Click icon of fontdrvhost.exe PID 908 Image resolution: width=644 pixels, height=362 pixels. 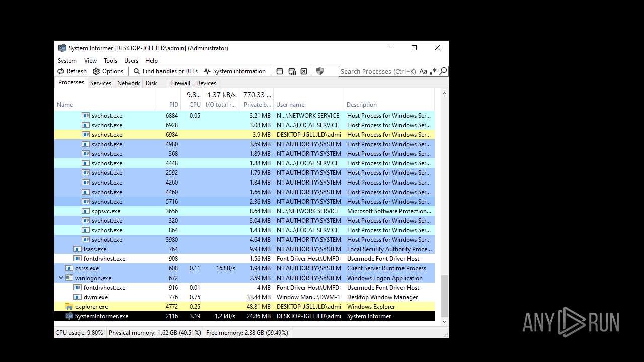click(x=77, y=259)
